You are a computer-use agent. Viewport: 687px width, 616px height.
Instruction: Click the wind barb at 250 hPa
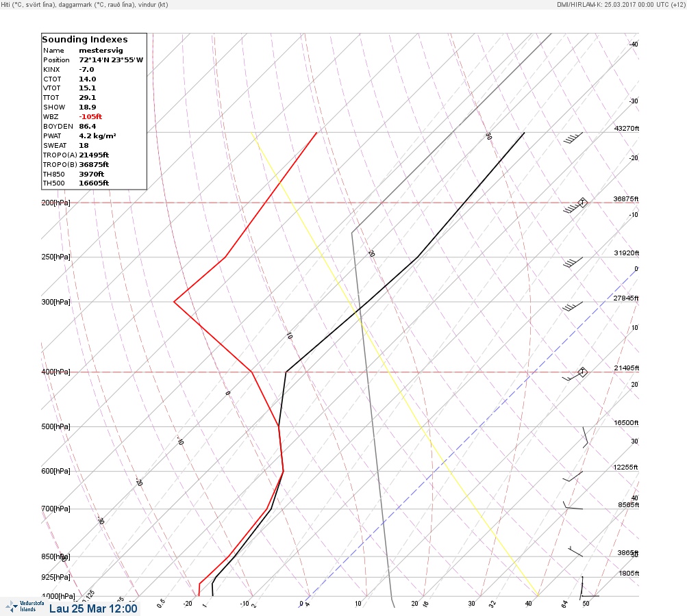[x=573, y=263]
